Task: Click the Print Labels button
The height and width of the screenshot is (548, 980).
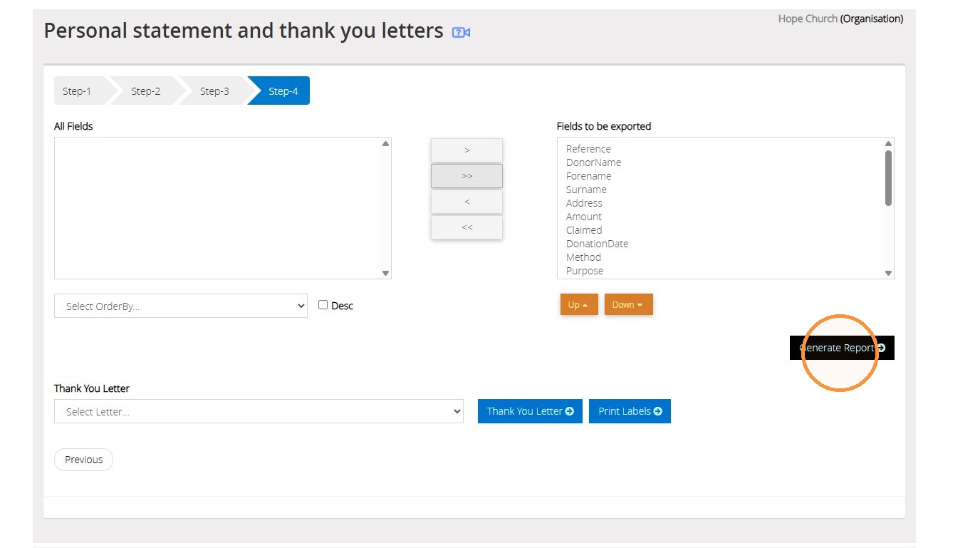Action: click(630, 411)
